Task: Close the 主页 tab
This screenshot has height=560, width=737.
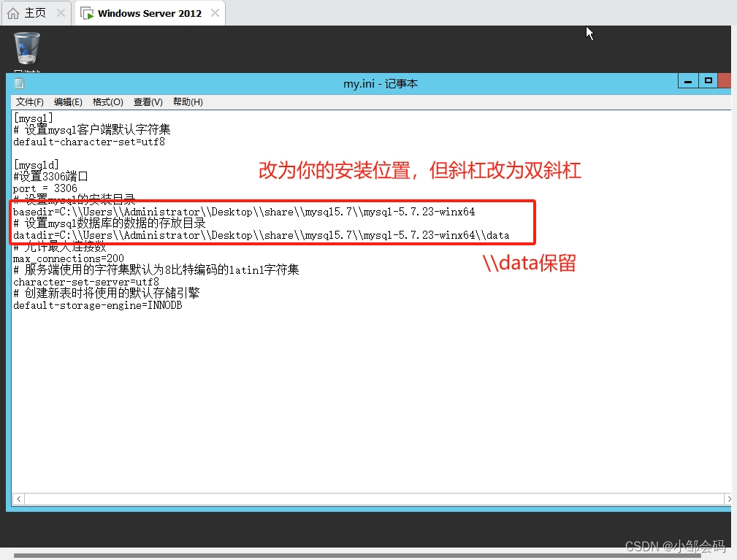Action: click(61, 13)
